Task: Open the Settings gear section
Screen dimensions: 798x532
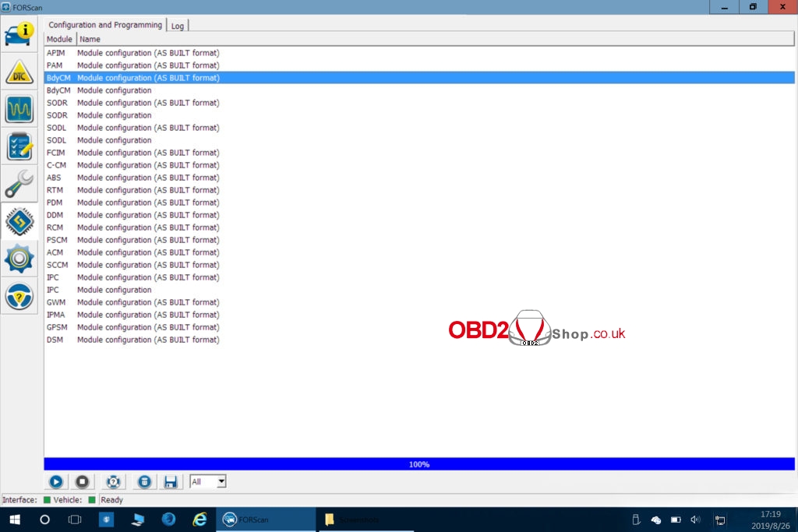Action: [19, 259]
